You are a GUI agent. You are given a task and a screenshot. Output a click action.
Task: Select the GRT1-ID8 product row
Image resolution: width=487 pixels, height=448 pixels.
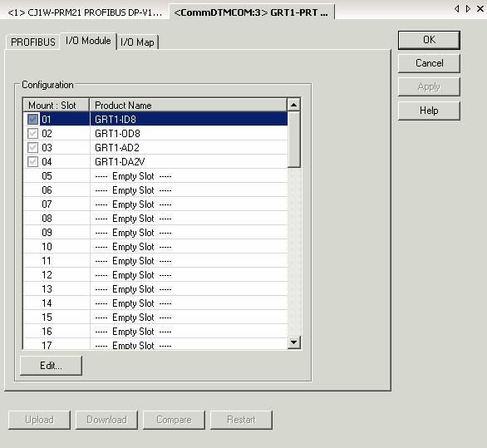click(x=155, y=120)
